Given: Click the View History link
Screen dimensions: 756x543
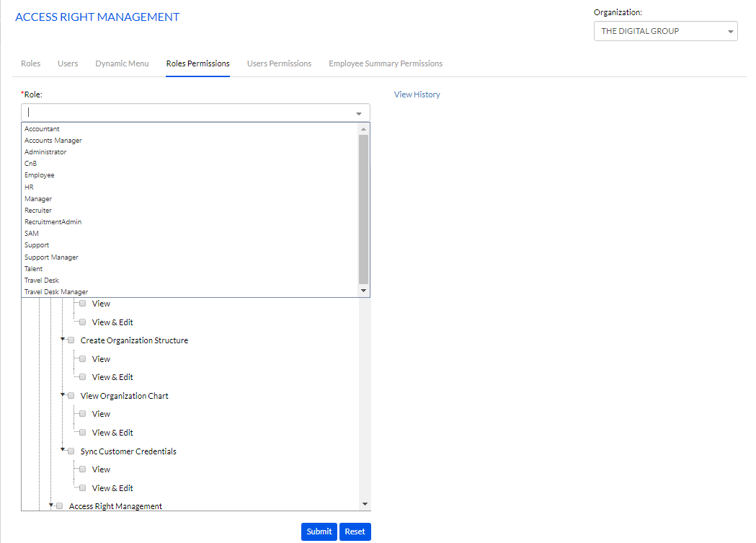Looking at the screenshot, I should click(x=417, y=94).
